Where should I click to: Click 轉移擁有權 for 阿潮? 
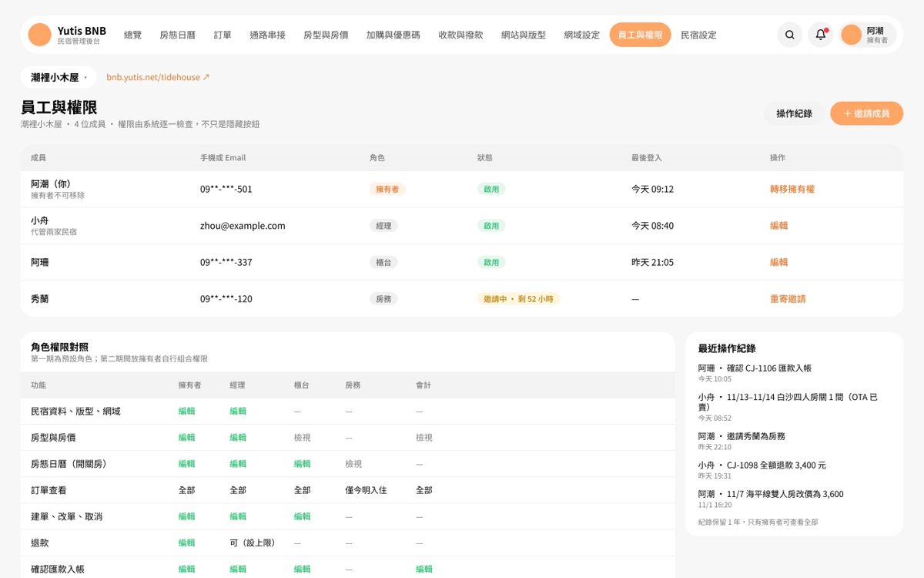click(x=792, y=189)
